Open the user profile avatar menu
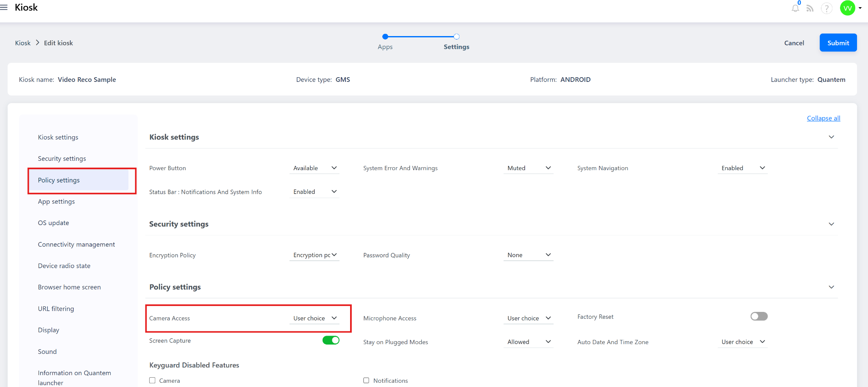Screen dimensions: 868x387 point(848,8)
